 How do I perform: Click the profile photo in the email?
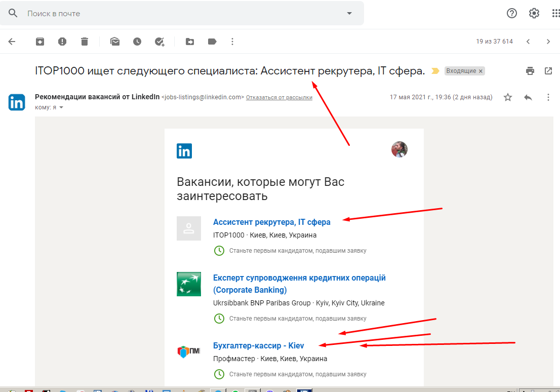click(399, 149)
